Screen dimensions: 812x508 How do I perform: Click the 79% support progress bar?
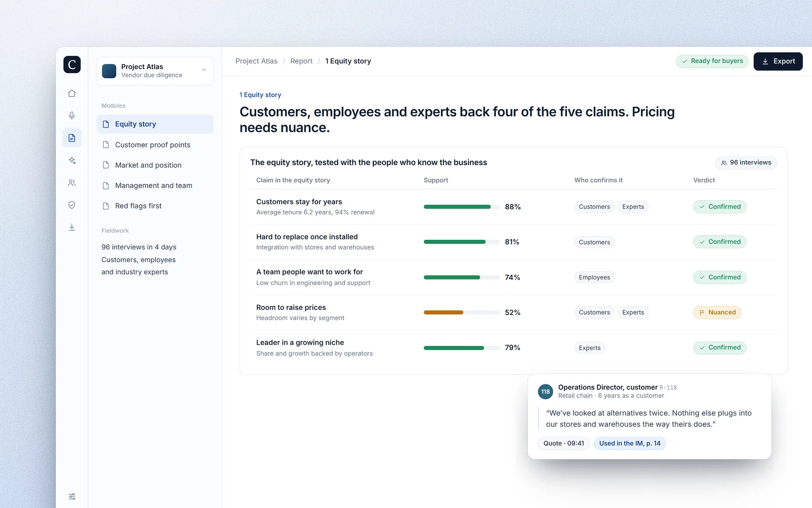pyautogui.click(x=462, y=348)
